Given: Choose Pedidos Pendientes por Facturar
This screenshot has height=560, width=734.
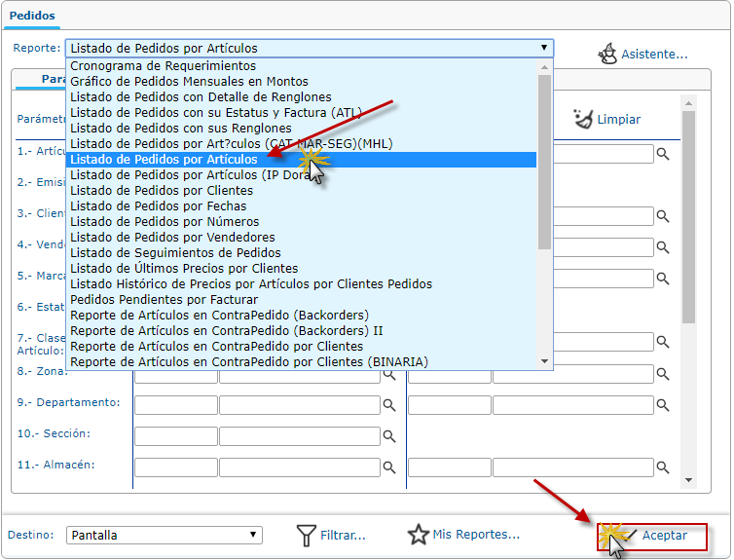Looking at the screenshot, I should (302, 300).
